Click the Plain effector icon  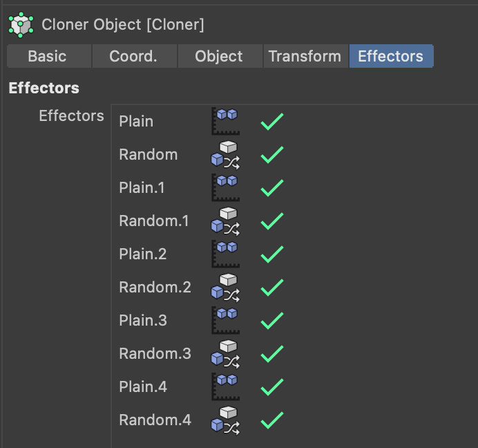click(x=225, y=121)
